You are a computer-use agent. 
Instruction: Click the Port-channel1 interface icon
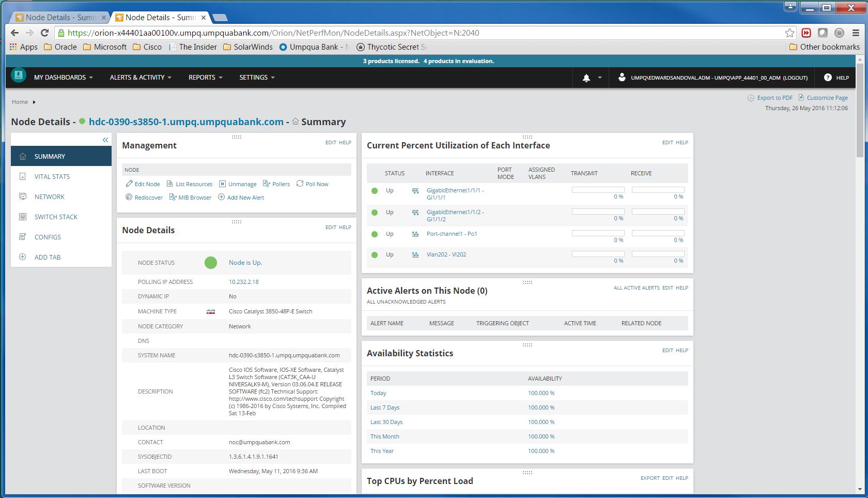point(415,234)
